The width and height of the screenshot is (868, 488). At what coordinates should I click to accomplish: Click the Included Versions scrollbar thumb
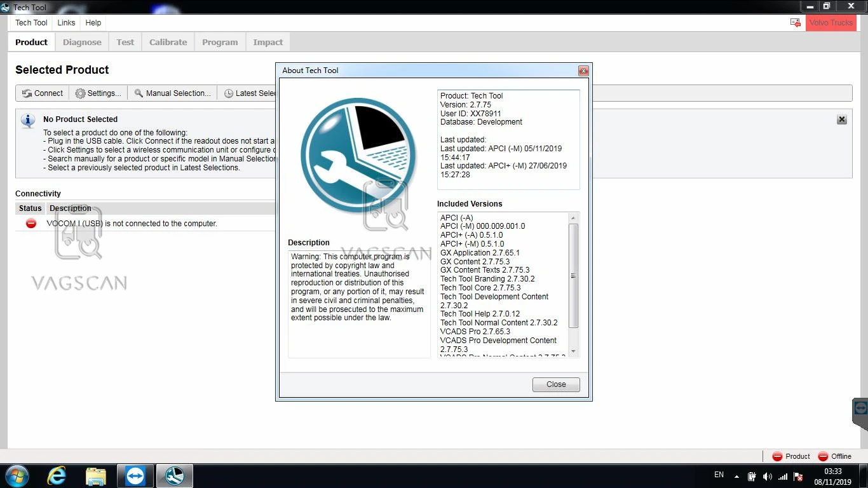click(574, 276)
